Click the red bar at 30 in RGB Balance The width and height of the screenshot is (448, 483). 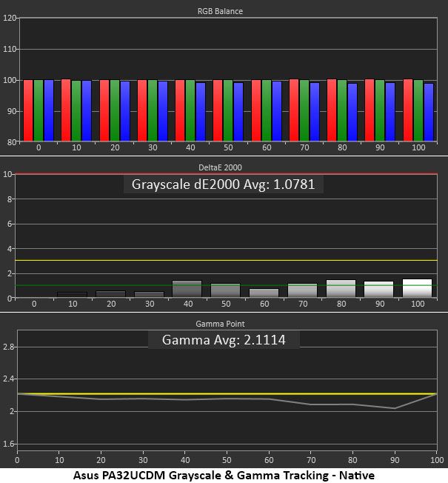coord(142,110)
